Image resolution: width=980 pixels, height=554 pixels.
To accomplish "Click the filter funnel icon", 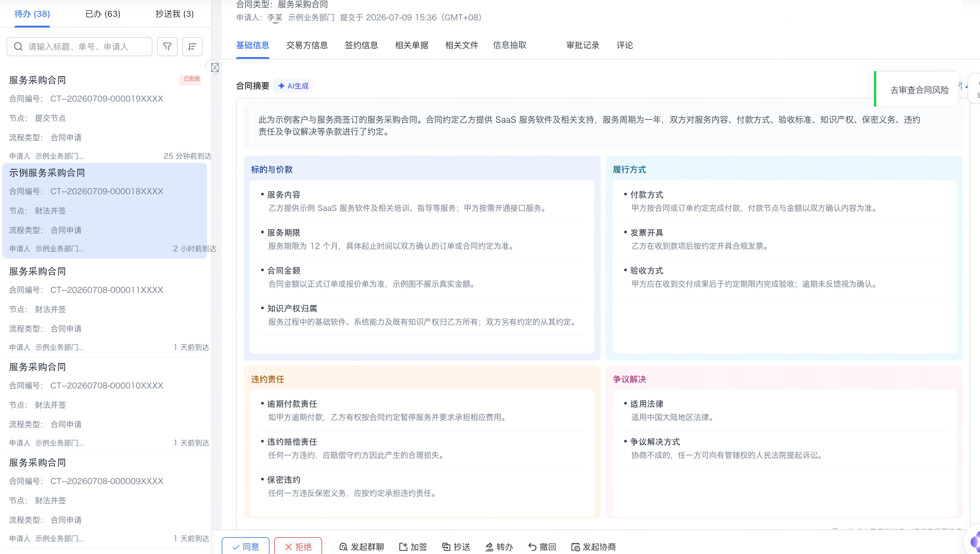I will coord(167,46).
